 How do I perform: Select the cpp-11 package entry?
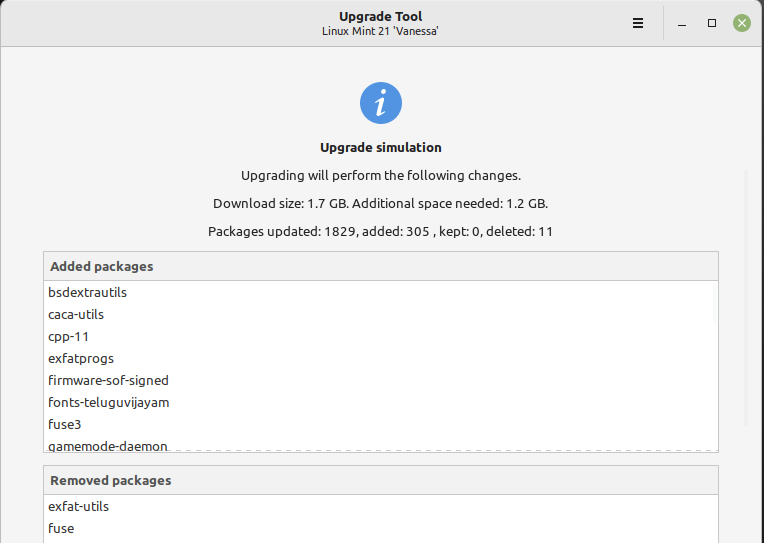[69, 337]
